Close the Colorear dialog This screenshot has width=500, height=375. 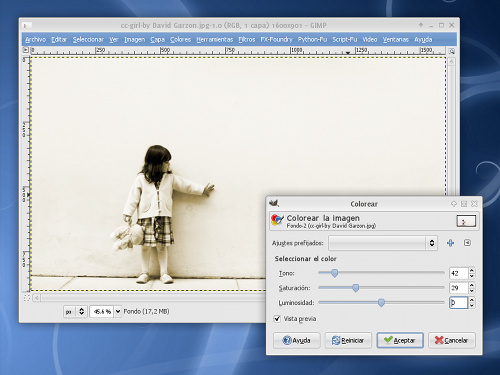[x=475, y=203]
